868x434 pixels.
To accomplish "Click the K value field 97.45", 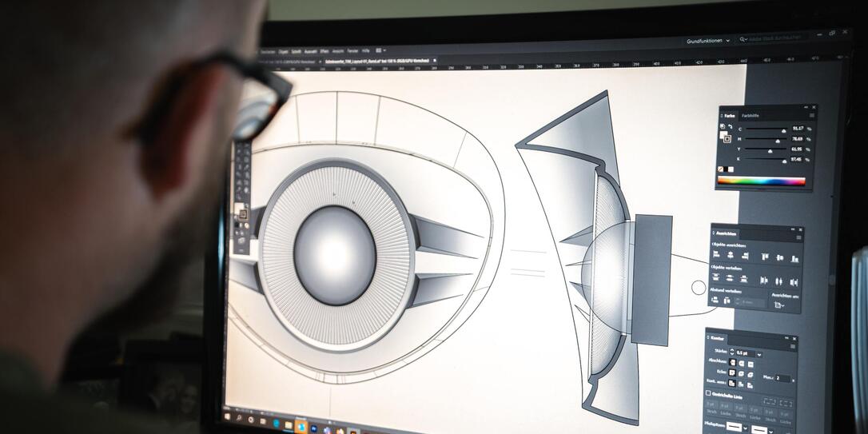I will [x=796, y=159].
